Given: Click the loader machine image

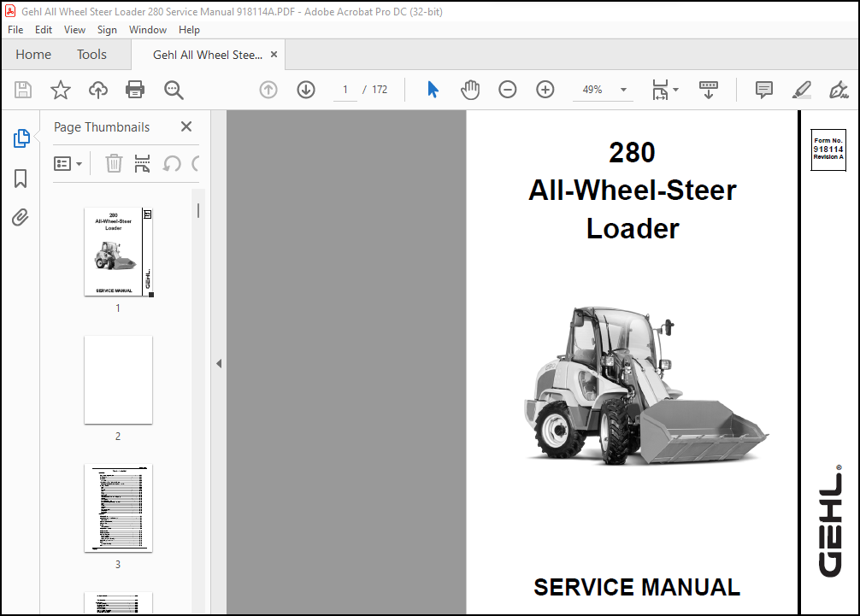Looking at the screenshot, I should 646,384.
